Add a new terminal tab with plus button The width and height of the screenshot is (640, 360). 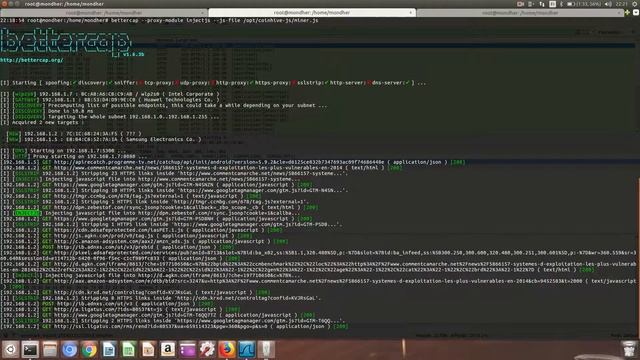[x=628, y=13]
